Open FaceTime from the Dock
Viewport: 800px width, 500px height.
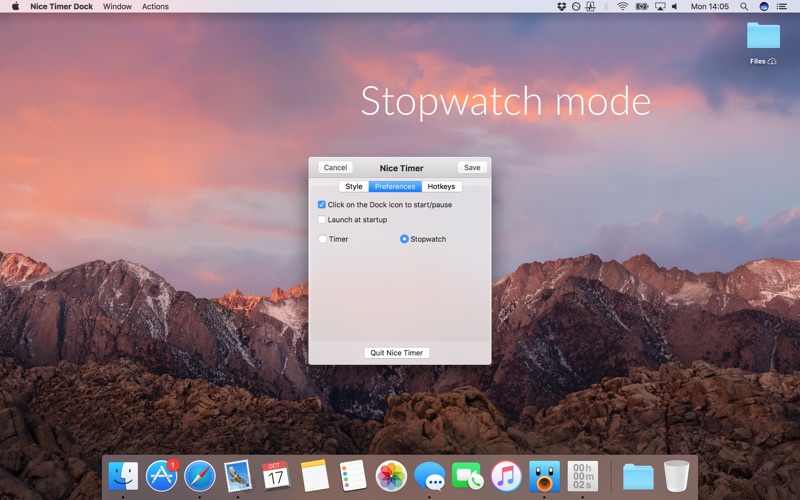click(x=467, y=476)
